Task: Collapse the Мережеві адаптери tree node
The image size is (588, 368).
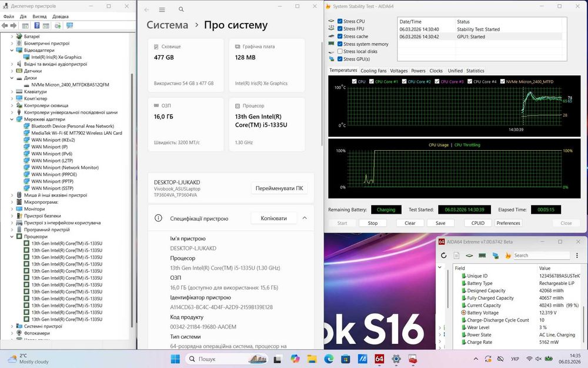Action: coord(12,120)
